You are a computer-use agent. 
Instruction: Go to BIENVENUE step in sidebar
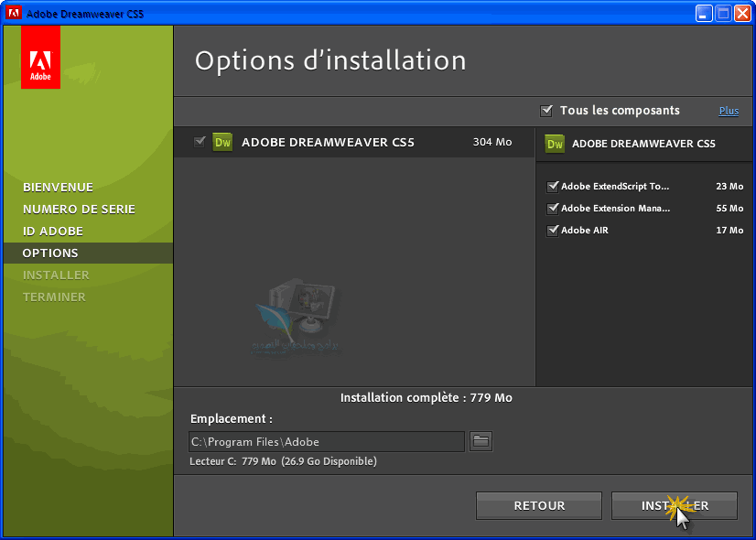(58, 187)
